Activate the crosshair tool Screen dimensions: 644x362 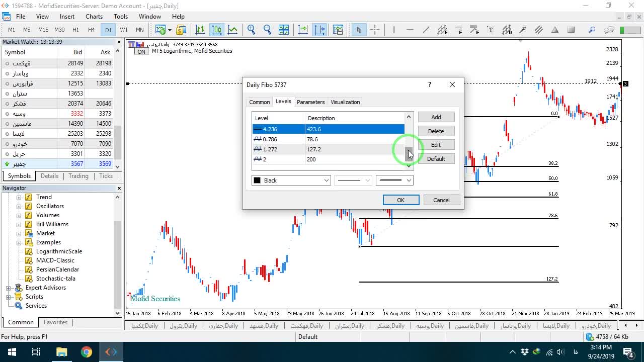pos(375,30)
